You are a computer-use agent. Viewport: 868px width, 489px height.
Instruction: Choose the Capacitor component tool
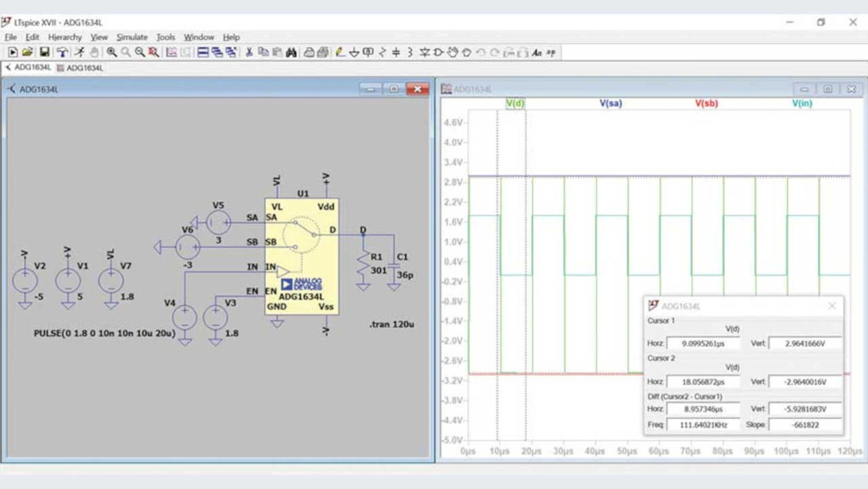pyautogui.click(x=396, y=52)
